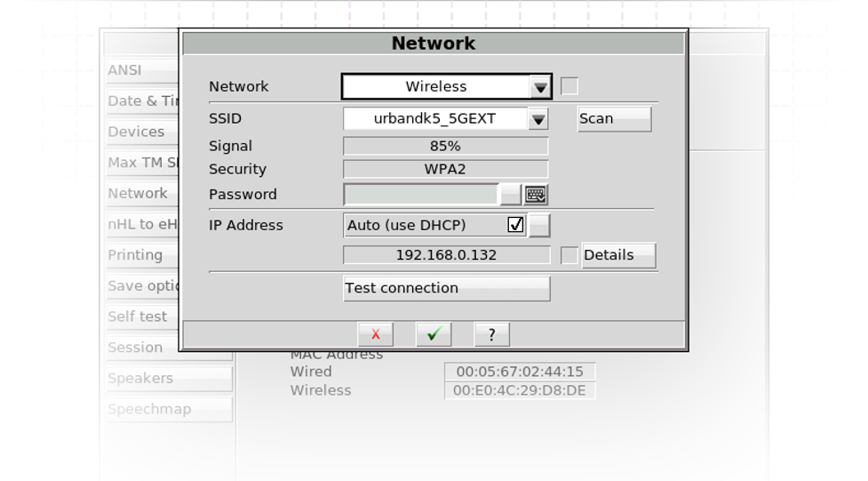Open the Self test setup item
This screenshot has height=481, width=868.
pyautogui.click(x=142, y=317)
